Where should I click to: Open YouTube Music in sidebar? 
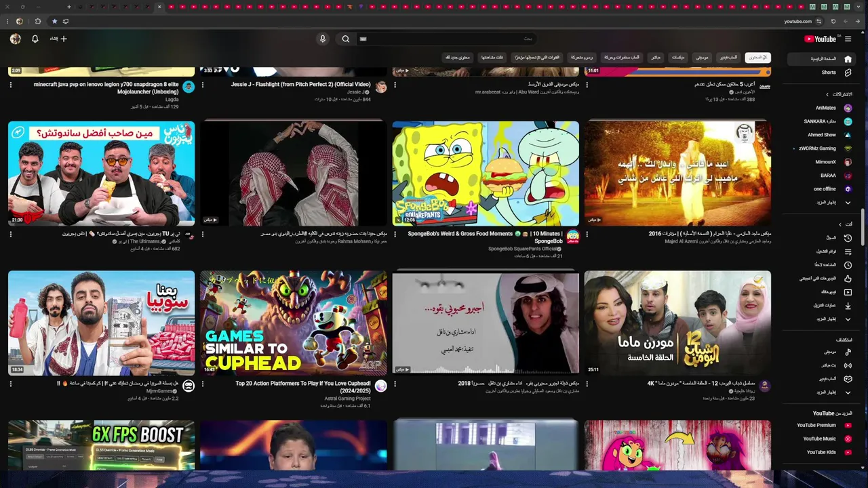pos(823,439)
